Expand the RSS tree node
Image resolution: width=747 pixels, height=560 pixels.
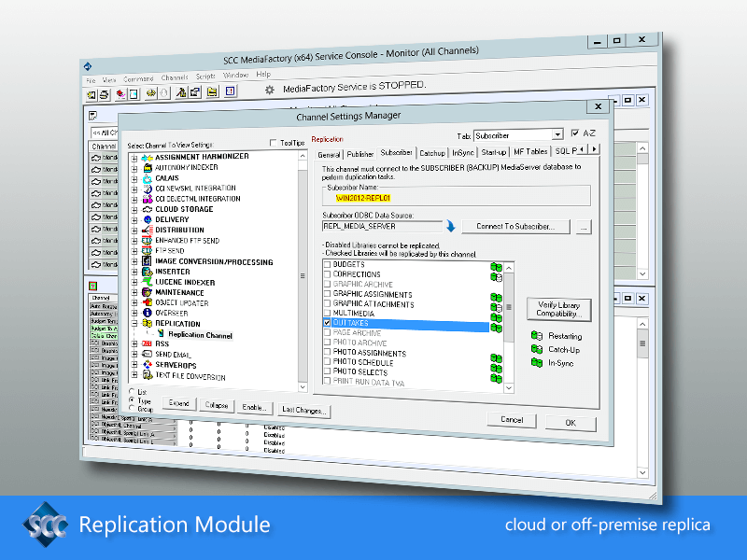pos(134,343)
